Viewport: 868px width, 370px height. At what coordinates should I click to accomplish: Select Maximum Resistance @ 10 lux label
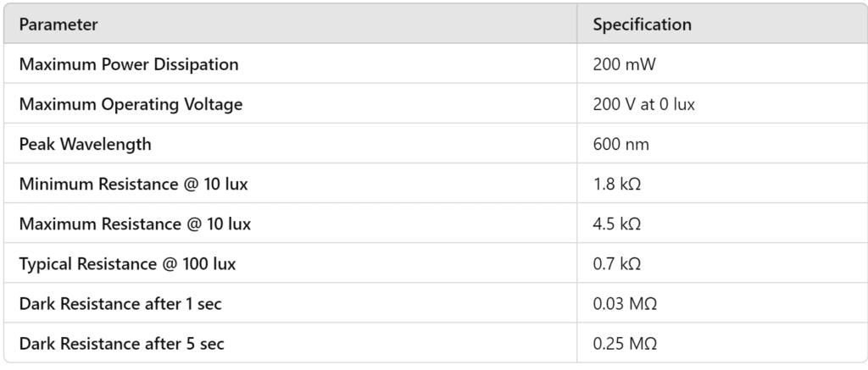(135, 224)
